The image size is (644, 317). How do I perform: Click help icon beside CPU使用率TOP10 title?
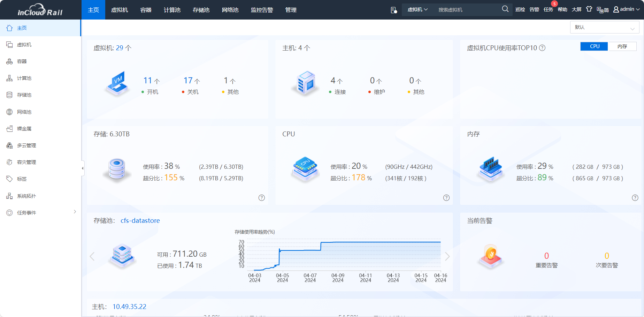point(542,48)
